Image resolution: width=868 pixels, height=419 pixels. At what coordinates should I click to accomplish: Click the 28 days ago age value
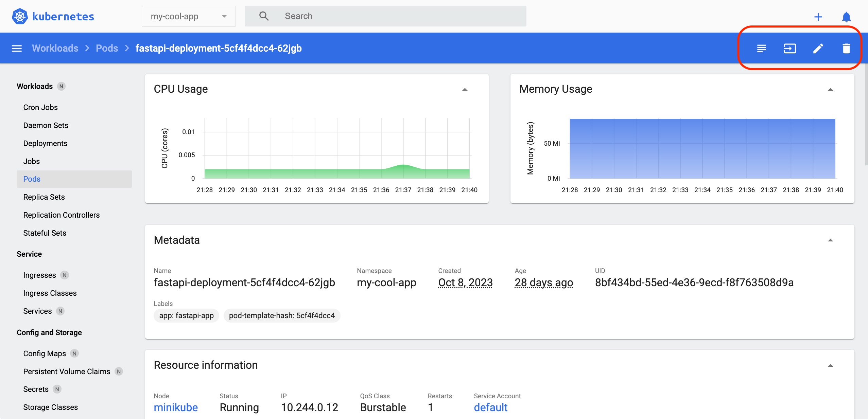(544, 283)
